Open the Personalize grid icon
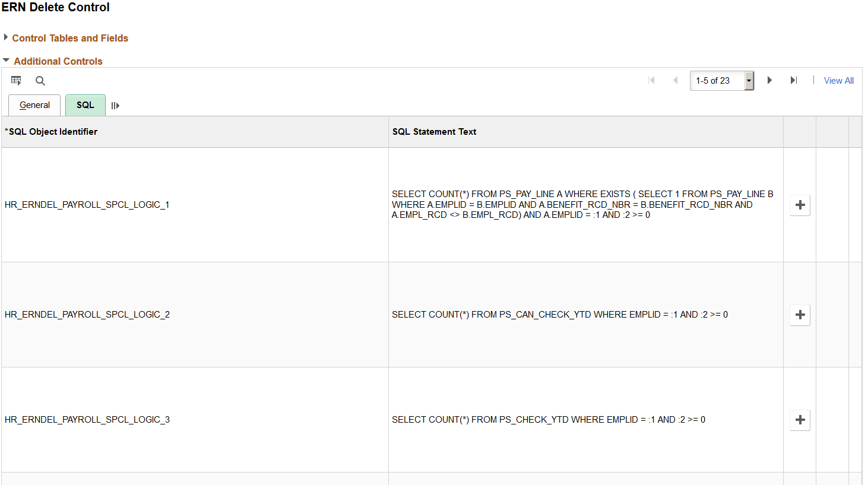Viewport: 868px width, 485px height. coord(16,80)
